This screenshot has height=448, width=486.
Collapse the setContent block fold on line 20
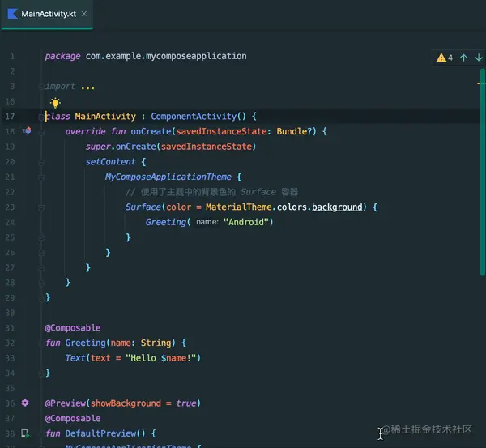(x=41, y=162)
